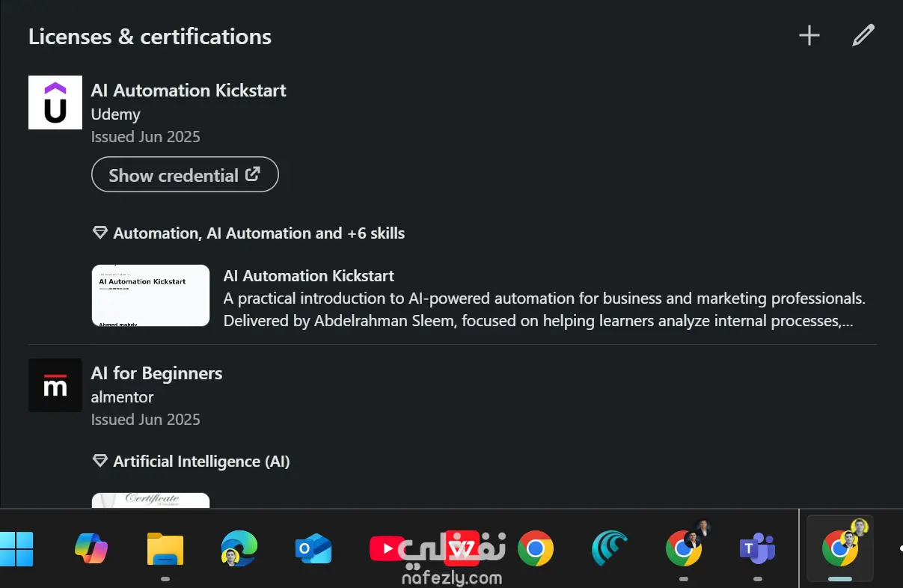The image size is (903, 588).
Task: Open Microsoft Teams from the taskbar
Action: [758, 550]
